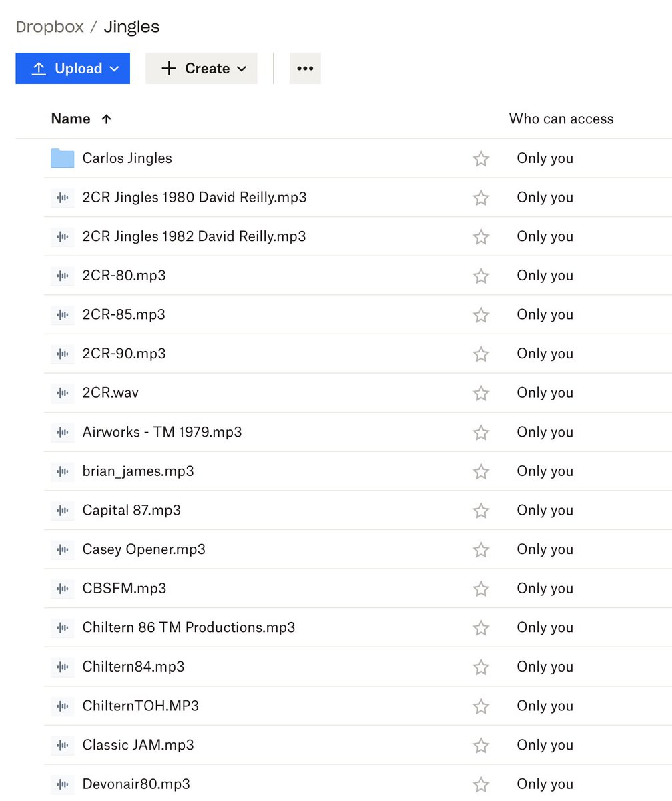Click the Who can access column header
Image resolution: width=672 pixels, height=801 pixels.
(x=561, y=119)
